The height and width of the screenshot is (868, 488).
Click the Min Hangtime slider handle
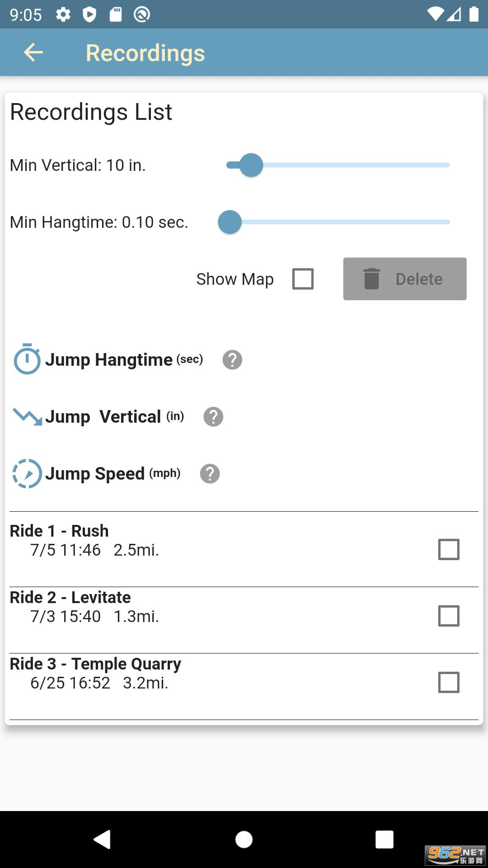pyautogui.click(x=230, y=222)
